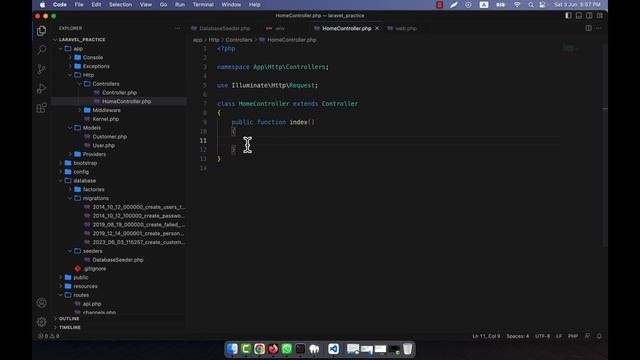The image size is (640, 360).
Task: Open Controller.php in the explorer
Action: pos(120,93)
